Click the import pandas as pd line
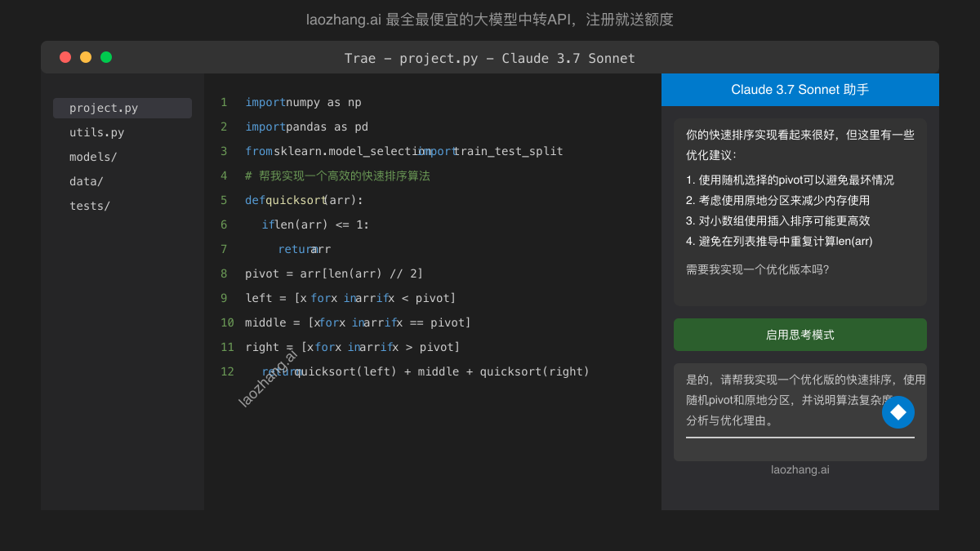 click(306, 127)
